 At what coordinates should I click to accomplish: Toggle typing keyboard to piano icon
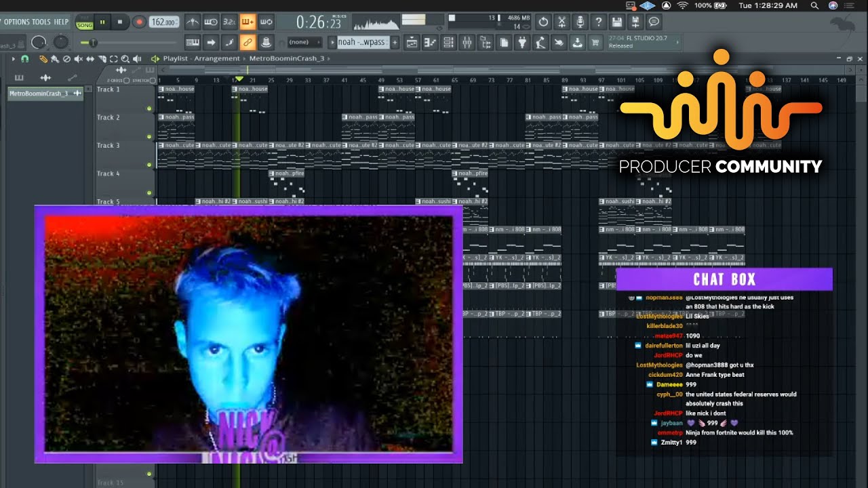coord(193,42)
